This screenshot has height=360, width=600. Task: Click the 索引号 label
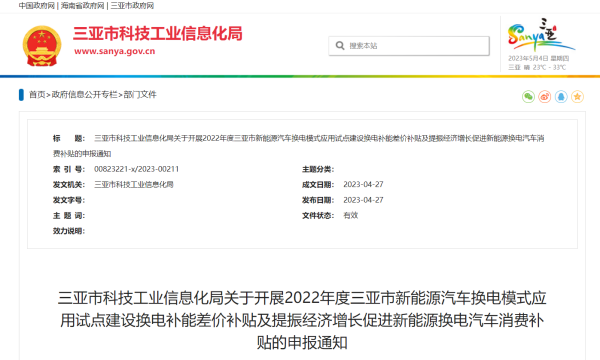(69, 169)
